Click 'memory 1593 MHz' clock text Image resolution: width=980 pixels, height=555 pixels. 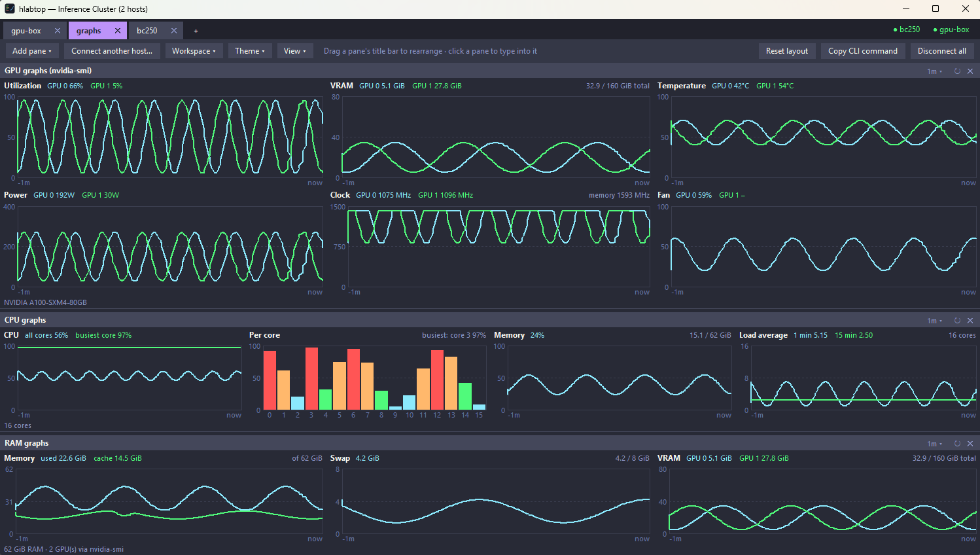point(619,195)
